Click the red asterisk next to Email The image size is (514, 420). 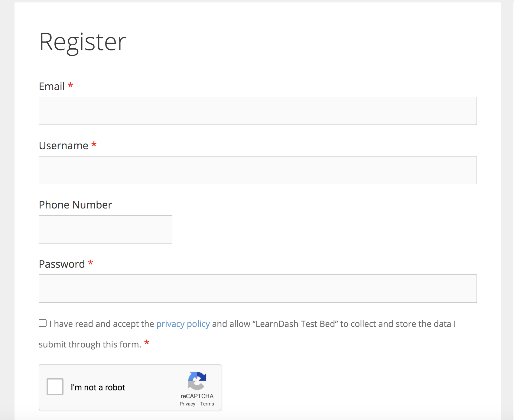click(x=71, y=86)
